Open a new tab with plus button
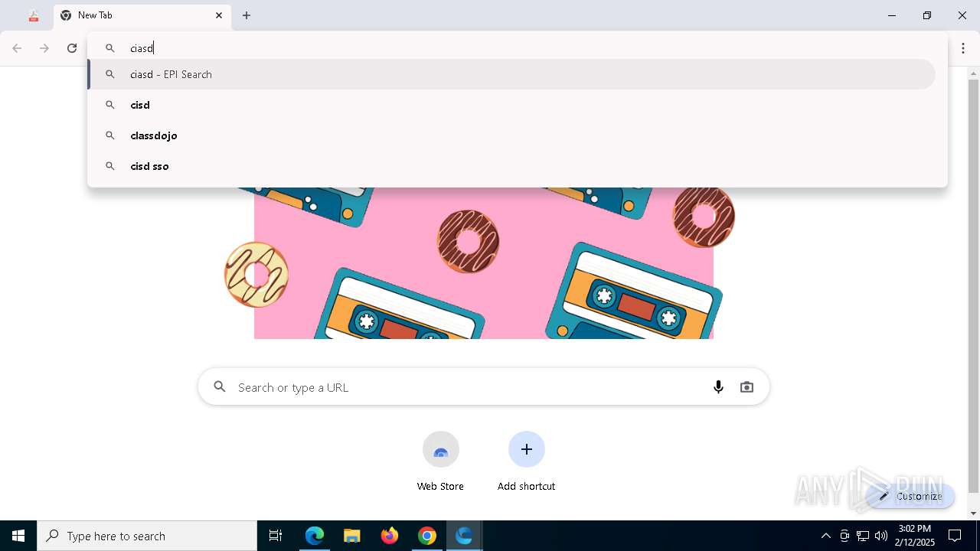 (x=247, y=15)
